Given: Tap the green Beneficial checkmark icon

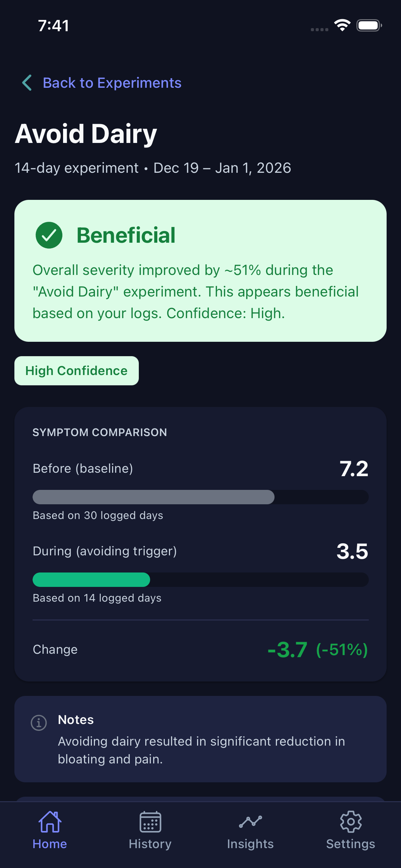Looking at the screenshot, I should [x=49, y=235].
